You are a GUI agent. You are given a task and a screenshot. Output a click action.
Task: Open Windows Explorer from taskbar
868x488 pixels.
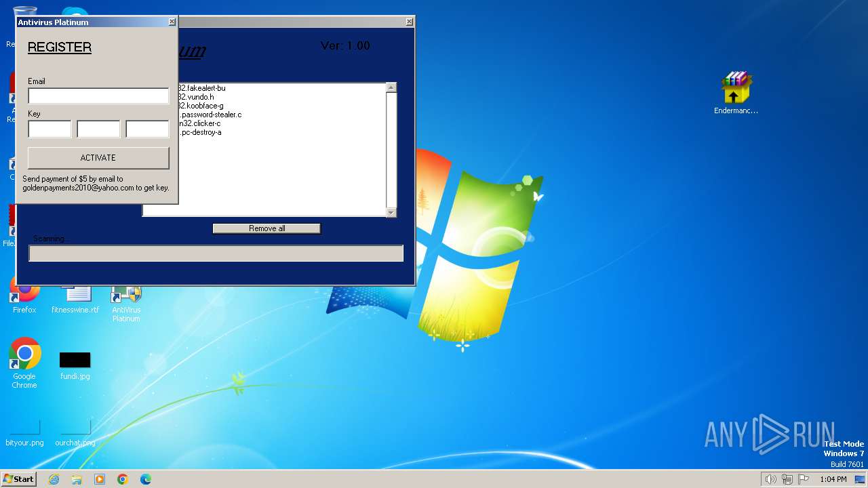[x=77, y=479]
